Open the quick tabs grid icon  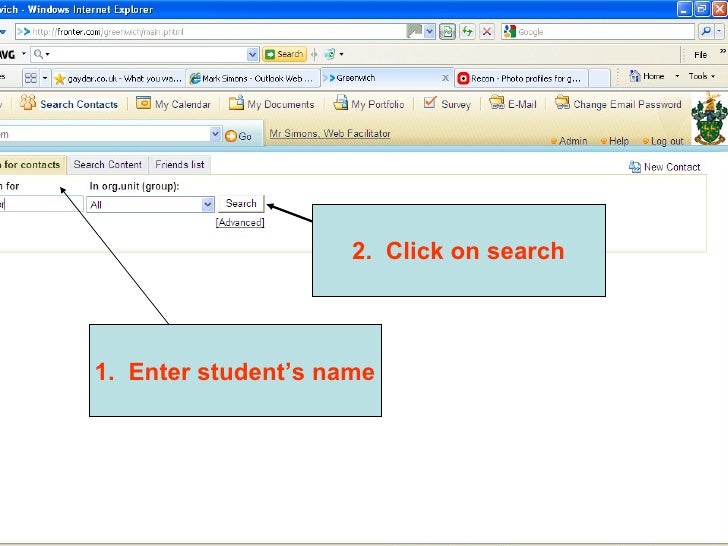(31, 78)
